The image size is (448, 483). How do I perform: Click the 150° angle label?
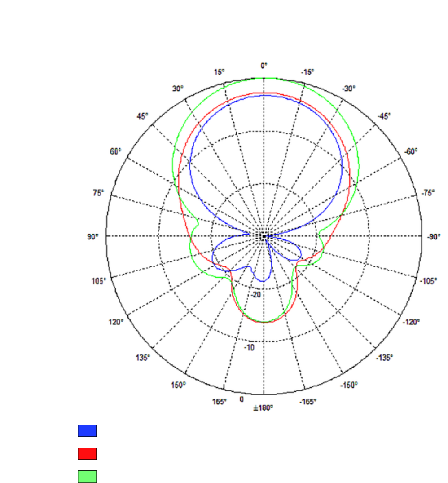tap(179, 385)
